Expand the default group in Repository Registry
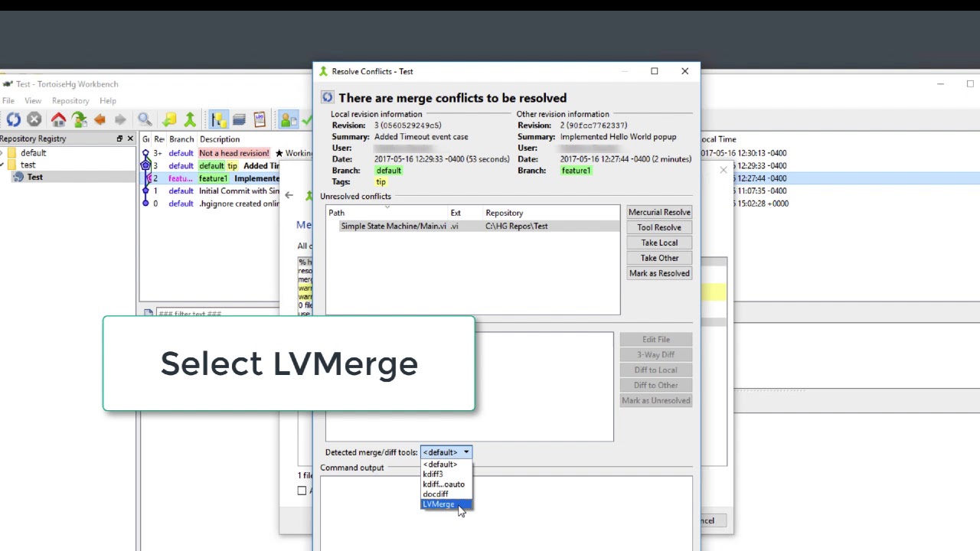 click(x=2, y=153)
